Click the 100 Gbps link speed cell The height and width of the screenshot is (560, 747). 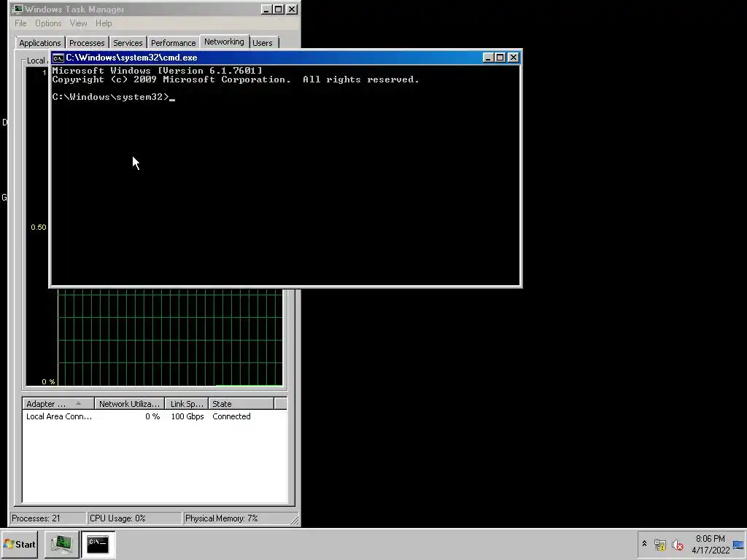point(187,416)
